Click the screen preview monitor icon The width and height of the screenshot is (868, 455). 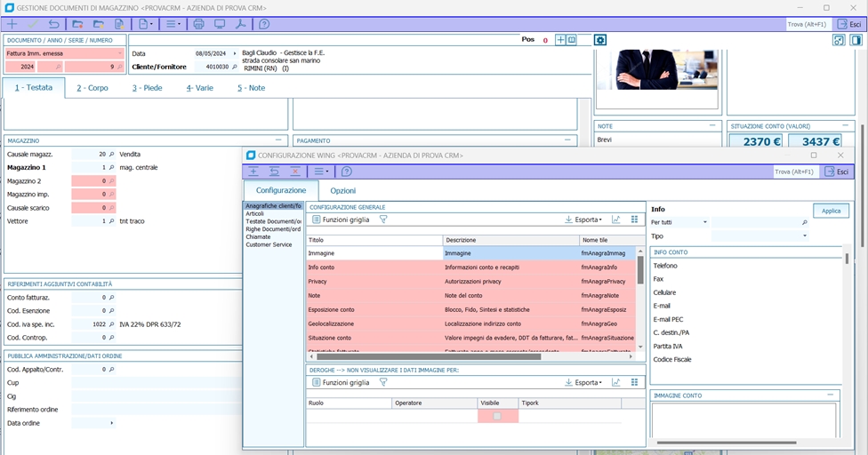[220, 24]
